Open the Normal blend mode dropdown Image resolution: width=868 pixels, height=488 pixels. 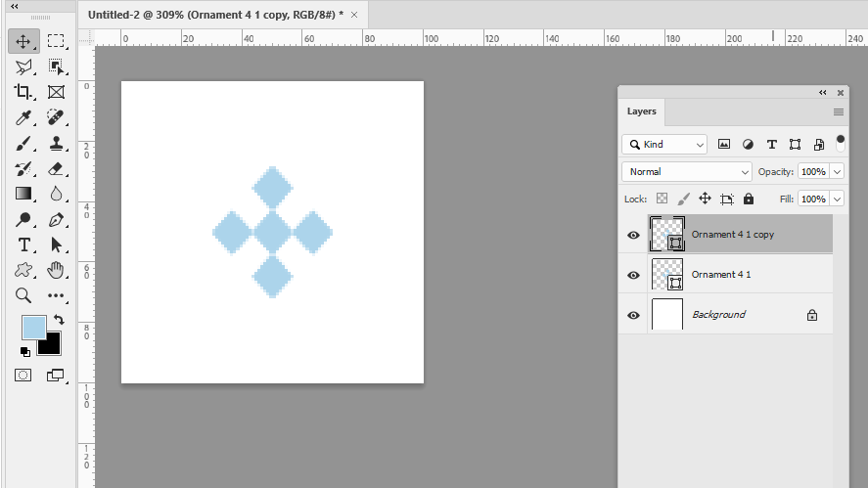tap(686, 171)
